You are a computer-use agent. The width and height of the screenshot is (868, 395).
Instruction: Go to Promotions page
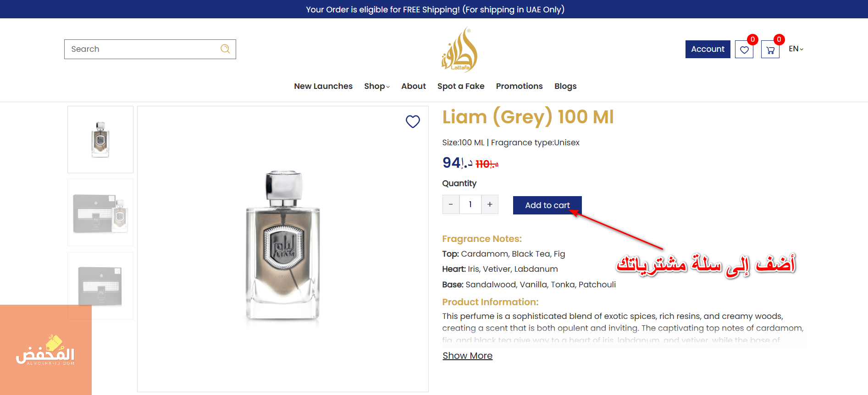click(x=519, y=86)
